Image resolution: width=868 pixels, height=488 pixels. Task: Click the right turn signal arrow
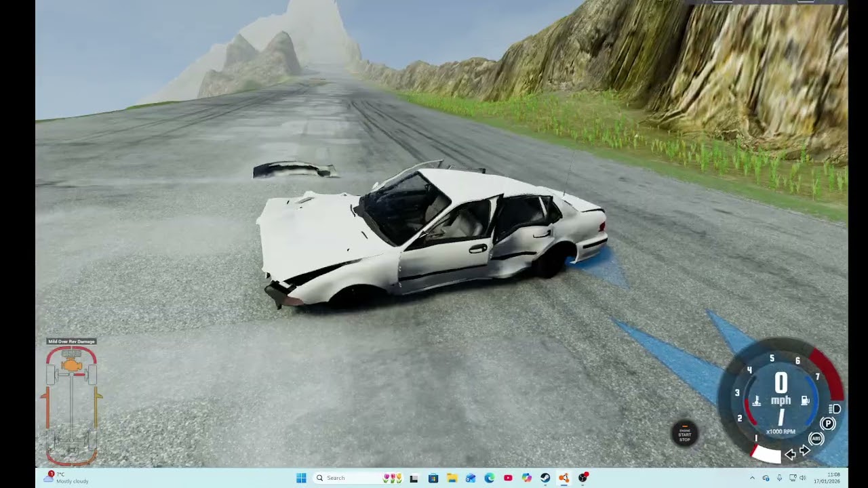(805, 450)
